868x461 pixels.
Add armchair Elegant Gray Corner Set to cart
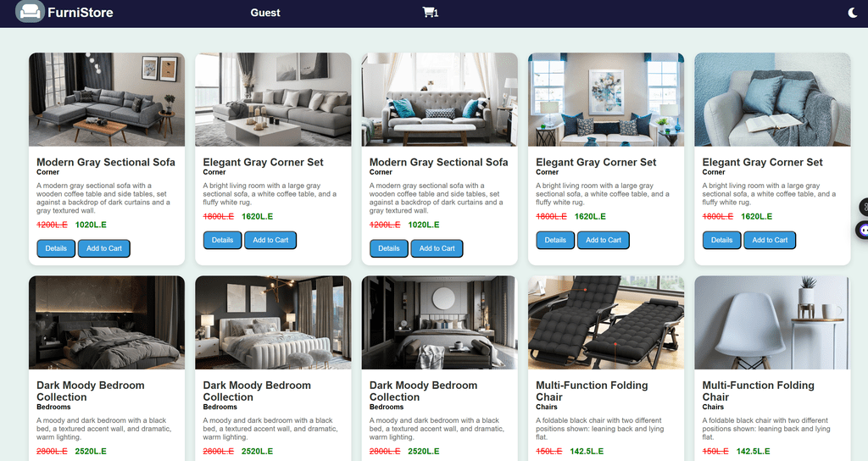[770, 240]
